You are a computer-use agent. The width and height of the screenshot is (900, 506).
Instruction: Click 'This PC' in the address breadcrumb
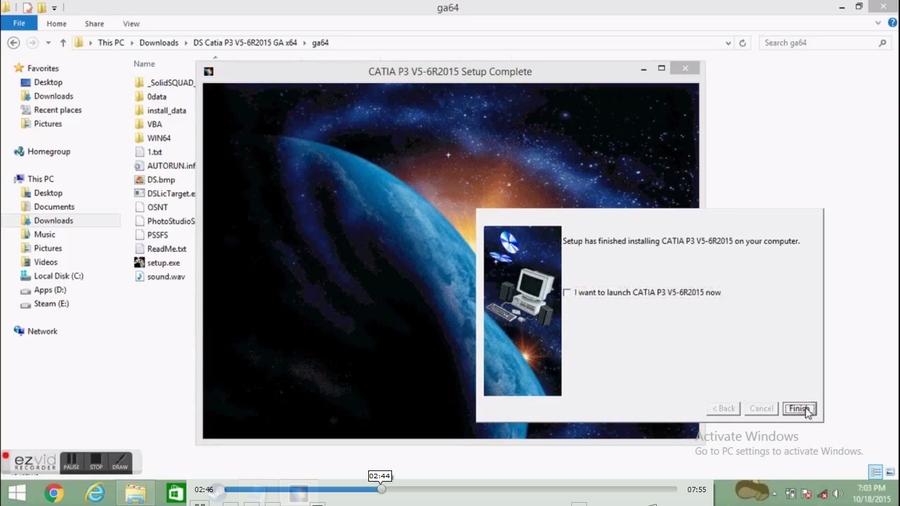[111, 42]
